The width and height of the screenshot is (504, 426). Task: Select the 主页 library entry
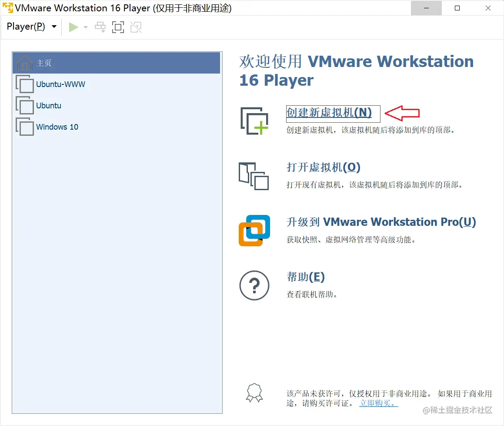tap(117, 63)
